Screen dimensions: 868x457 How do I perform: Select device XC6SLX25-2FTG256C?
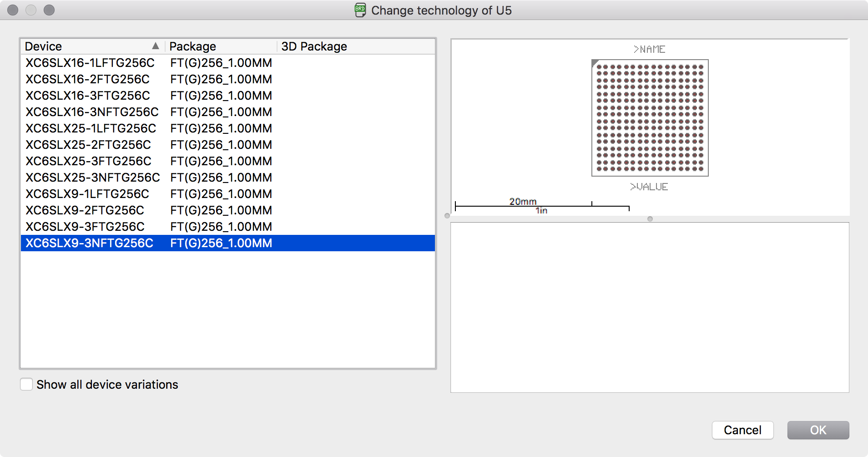[87, 144]
